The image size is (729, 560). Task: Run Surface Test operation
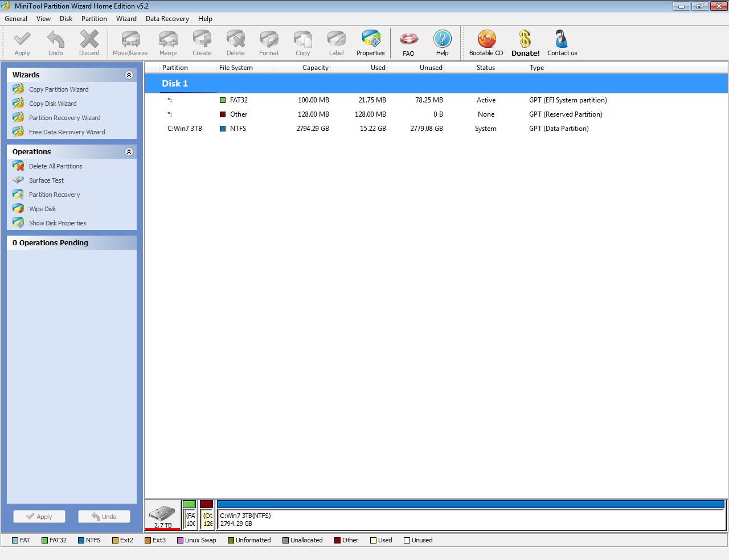[46, 180]
